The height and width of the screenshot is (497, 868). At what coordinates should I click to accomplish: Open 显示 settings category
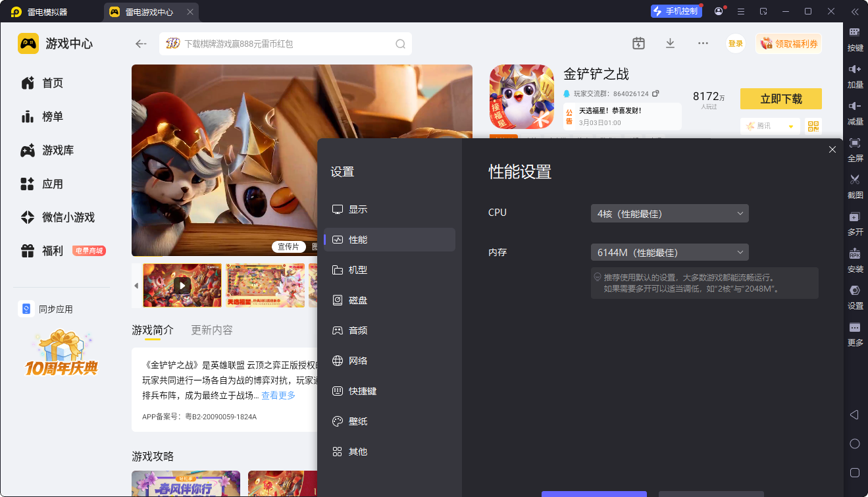(x=390, y=209)
